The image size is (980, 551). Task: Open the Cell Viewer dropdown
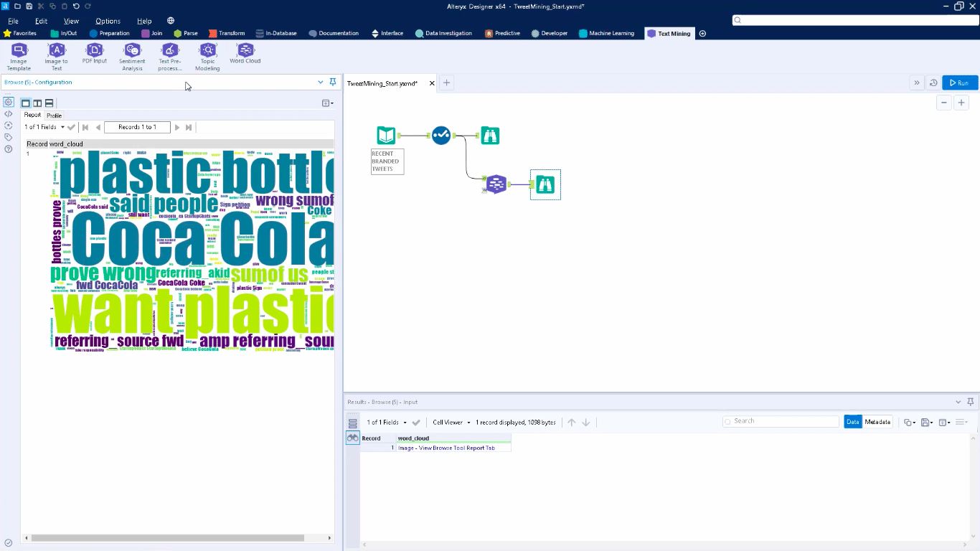(x=451, y=422)
